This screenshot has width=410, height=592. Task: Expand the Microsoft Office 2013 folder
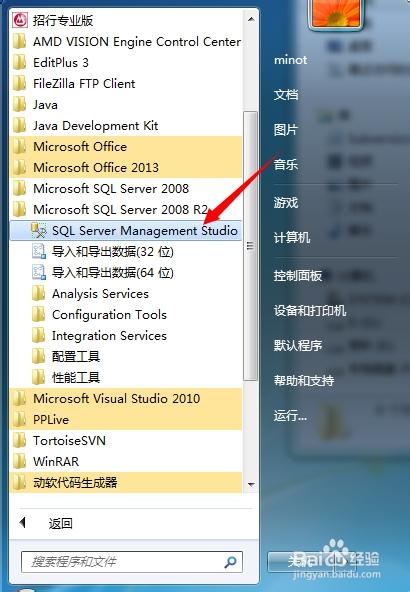125,167
